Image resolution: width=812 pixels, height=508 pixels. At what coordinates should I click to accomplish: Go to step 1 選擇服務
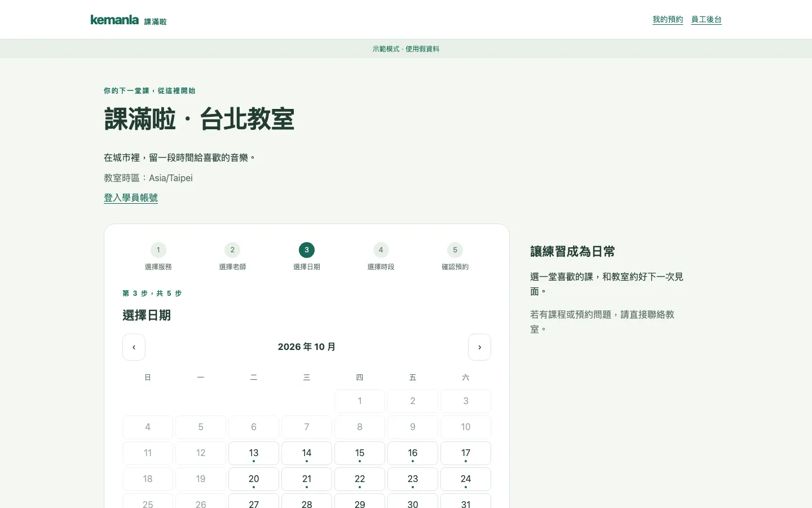coord(158,257)
